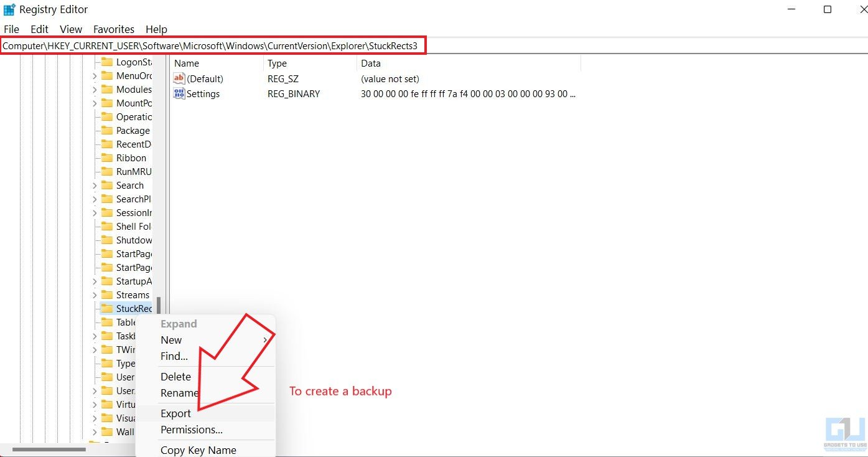Open the Edit menu
The height and width of the screenshot is (457, 868).
[39, 29]
